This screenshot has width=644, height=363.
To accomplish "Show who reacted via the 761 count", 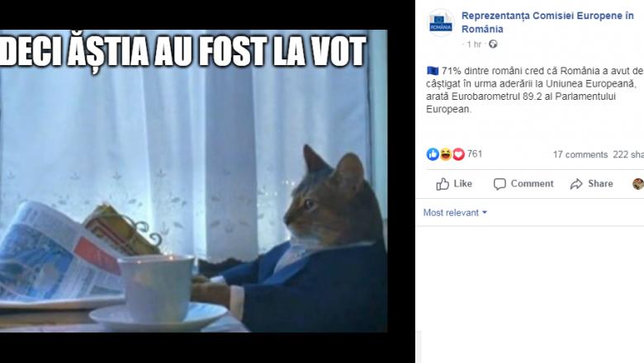I will pos(475,154).
